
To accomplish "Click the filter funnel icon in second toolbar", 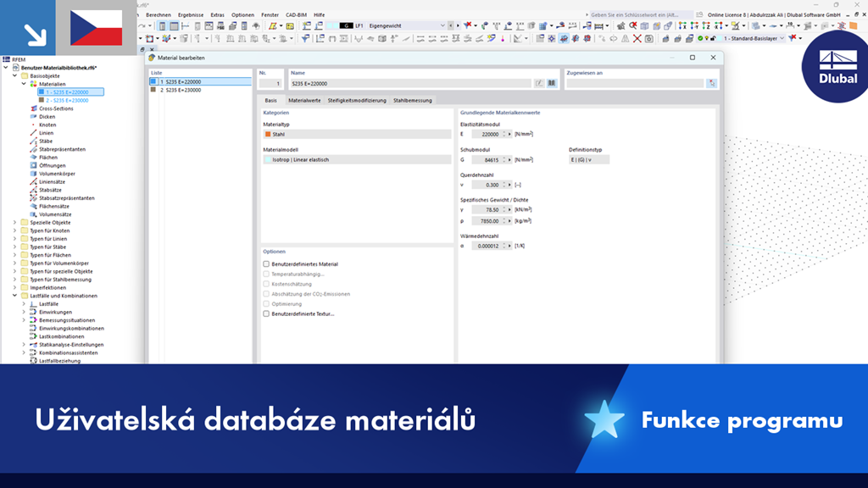I will (305, 39).
